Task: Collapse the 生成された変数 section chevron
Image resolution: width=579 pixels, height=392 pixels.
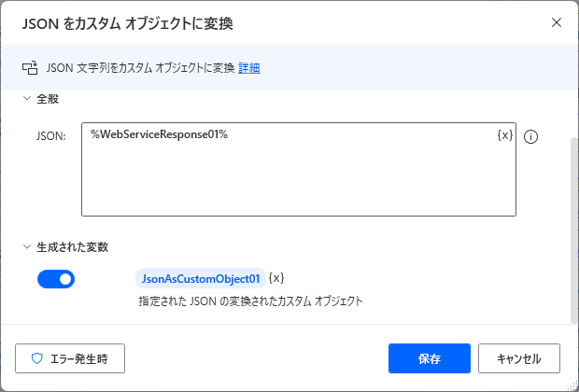Action: tap(26, 246)
